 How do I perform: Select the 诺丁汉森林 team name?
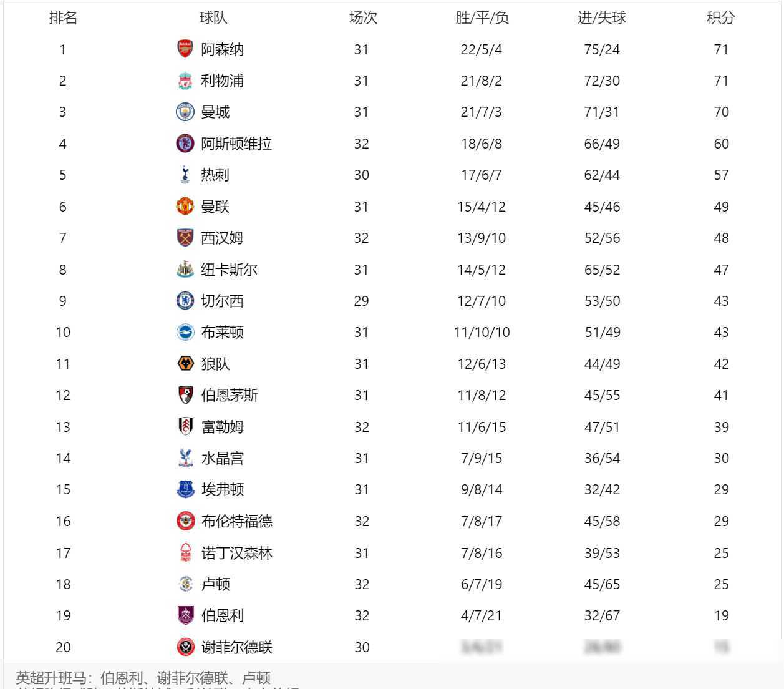coord(236,553)
